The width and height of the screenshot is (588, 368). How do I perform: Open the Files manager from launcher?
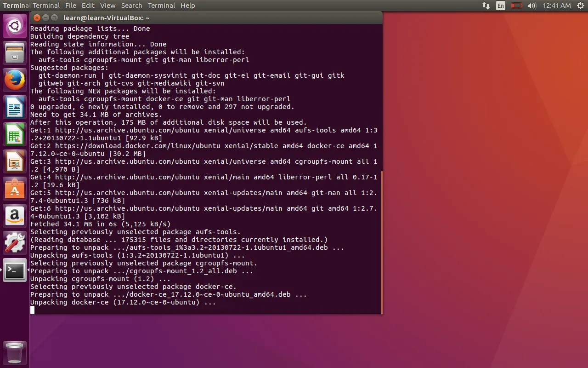pyautogui.click(x=15, y=52)
